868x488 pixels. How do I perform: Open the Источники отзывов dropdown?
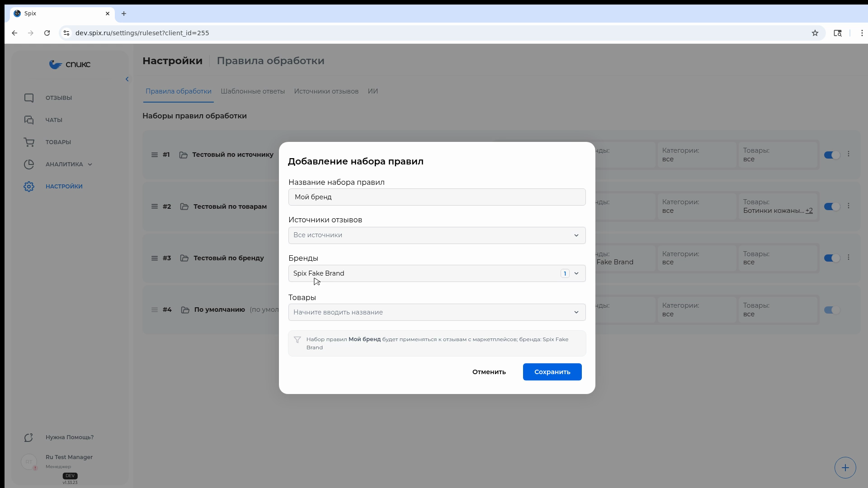pos(437,235)
